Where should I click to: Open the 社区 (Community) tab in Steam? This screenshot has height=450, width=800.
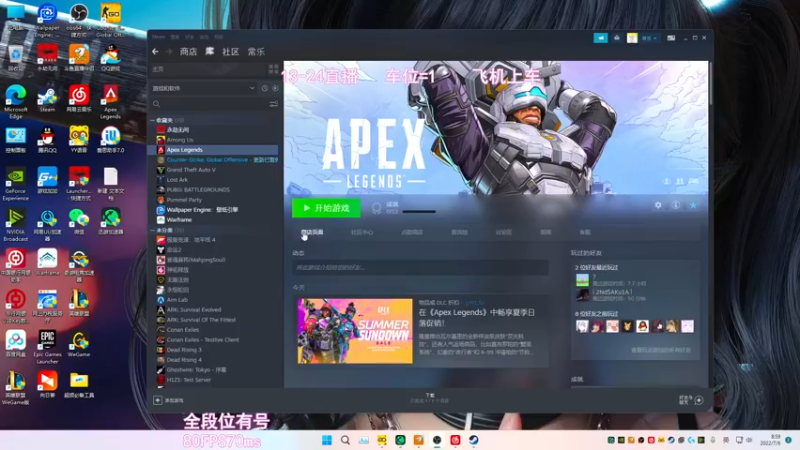click(x=231, y=52)
